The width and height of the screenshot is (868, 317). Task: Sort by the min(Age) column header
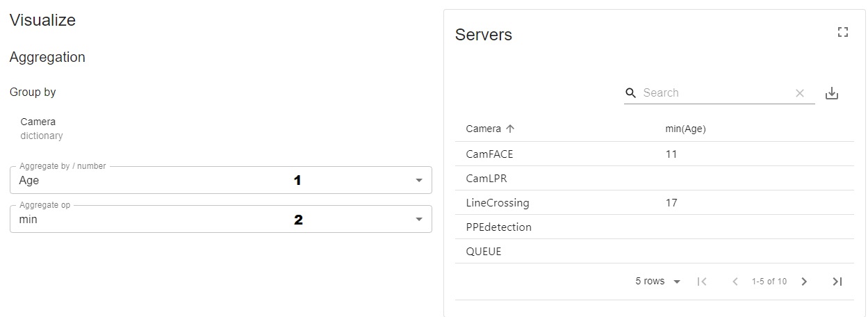click(685, 129)
